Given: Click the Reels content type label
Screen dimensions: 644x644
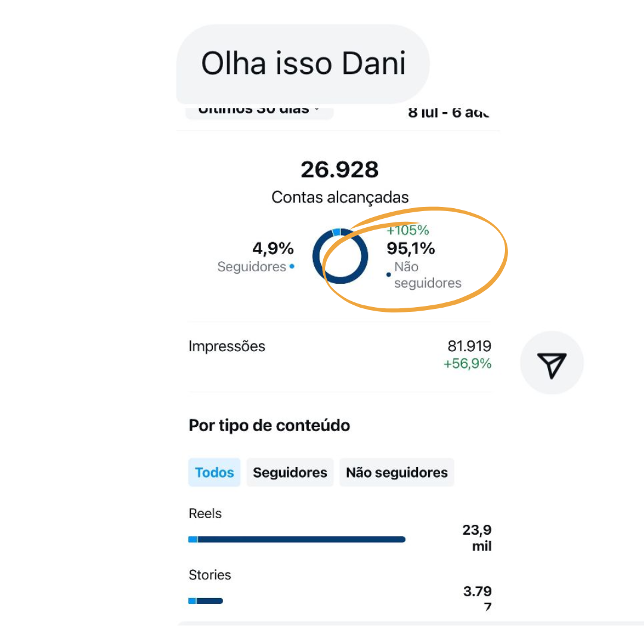Looking at the screenshot, I should click(205, 513).
